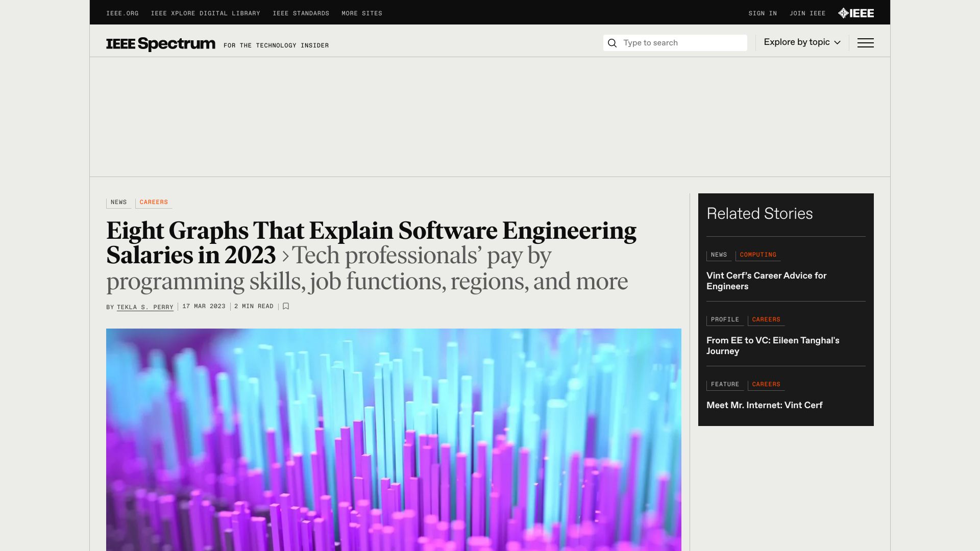Click FOR THE TECHNOLOGY INSIDER tagline
980x551 pixels.
(276, 46)
